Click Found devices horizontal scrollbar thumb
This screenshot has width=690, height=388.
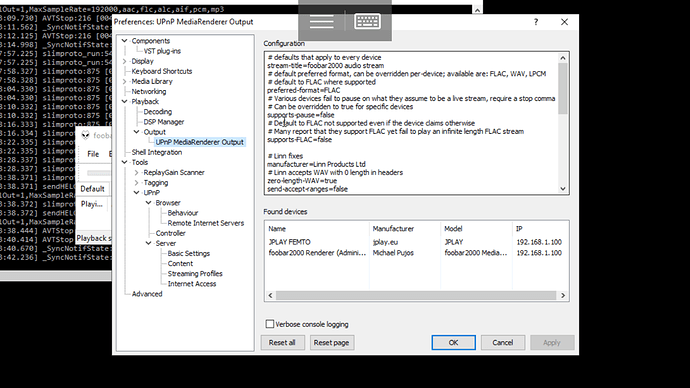tap(416, 296)
